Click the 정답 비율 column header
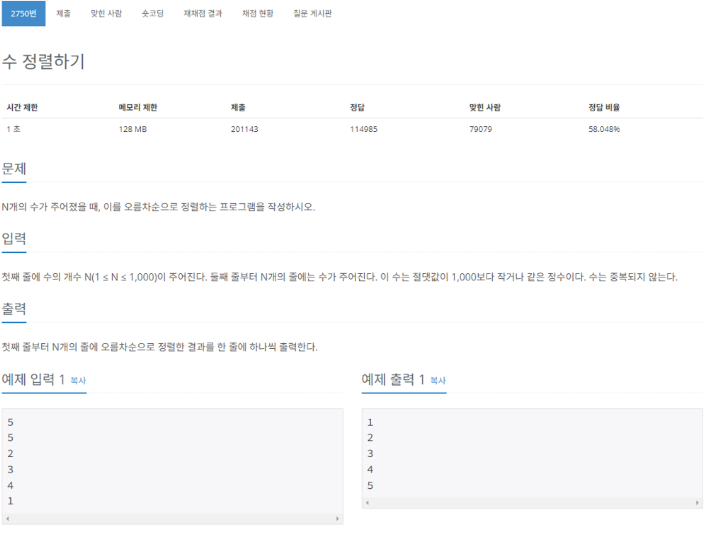This screenshot has width=707, height=538. 604,107
